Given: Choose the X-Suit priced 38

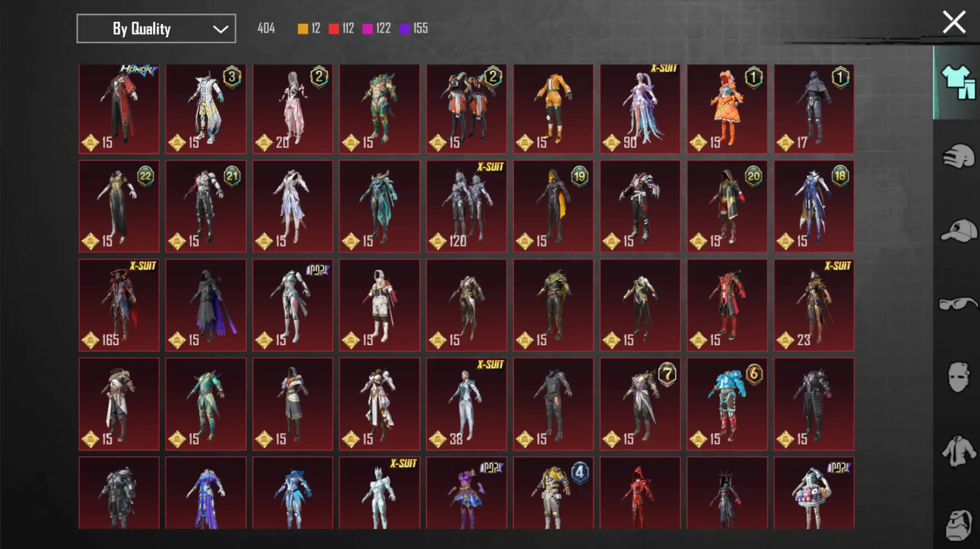Looking at the screenshot, I should 467,404.
